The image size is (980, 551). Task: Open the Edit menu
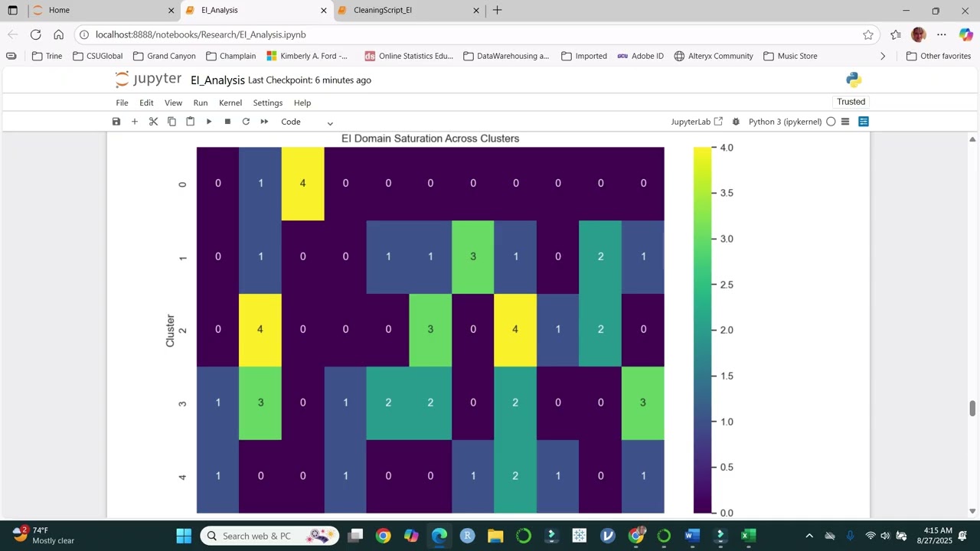coord(146,103)
